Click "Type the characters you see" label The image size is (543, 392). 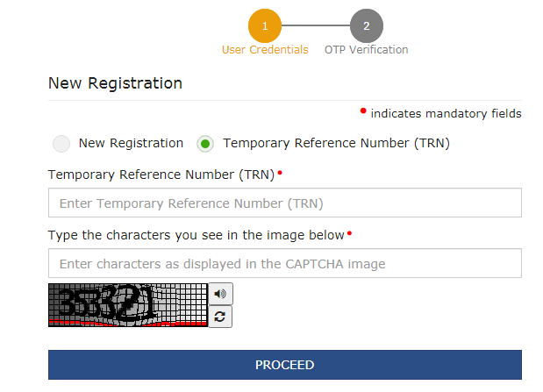coord(196,235)
